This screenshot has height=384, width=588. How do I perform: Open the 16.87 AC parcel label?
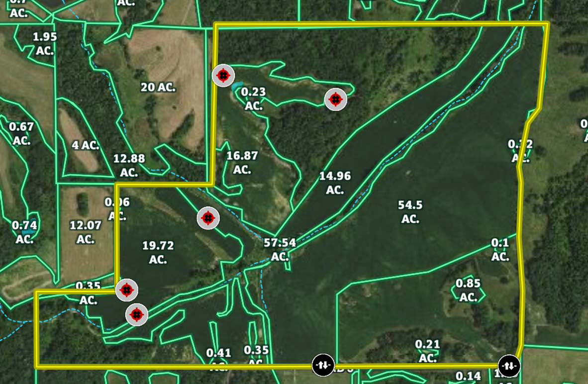click(242, 162)
